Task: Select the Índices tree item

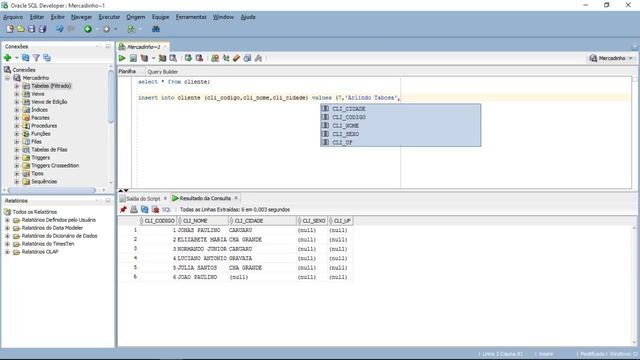Action: pos(39,110)
